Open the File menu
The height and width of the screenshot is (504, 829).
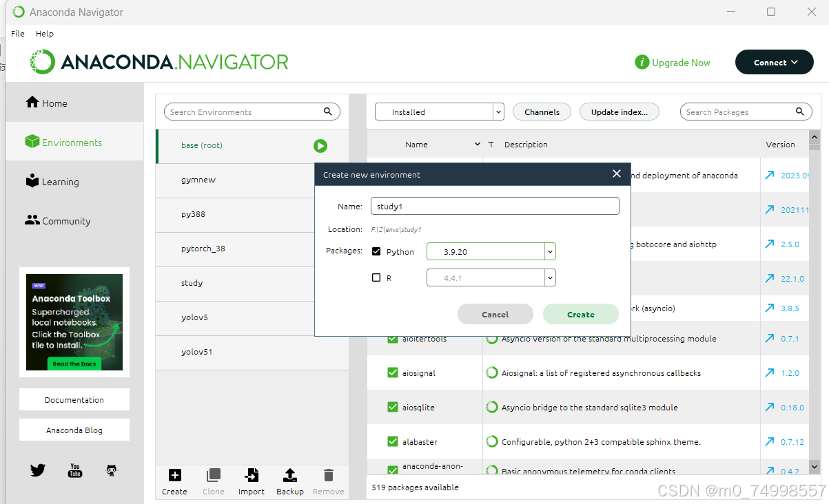(x=18, y=33)
